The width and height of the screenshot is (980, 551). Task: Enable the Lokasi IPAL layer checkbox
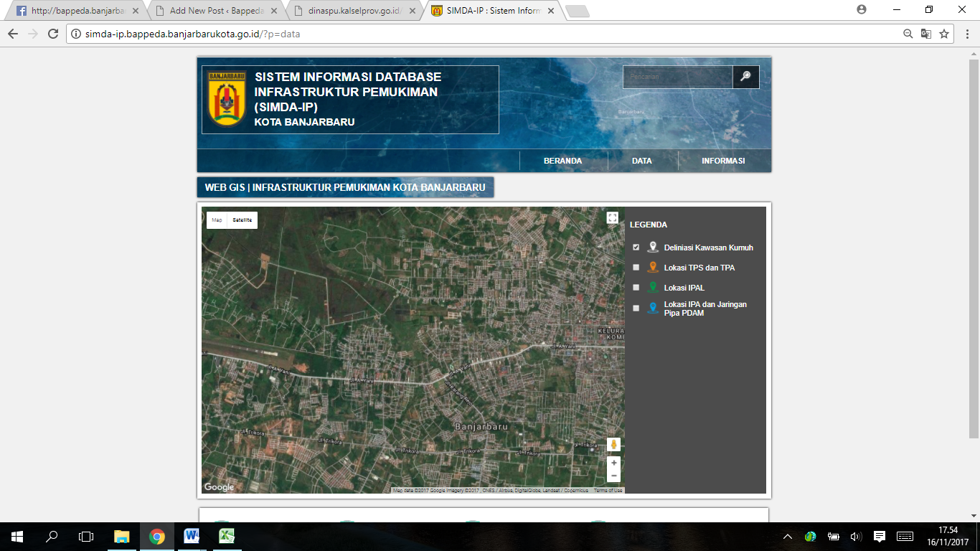[636, 288]
